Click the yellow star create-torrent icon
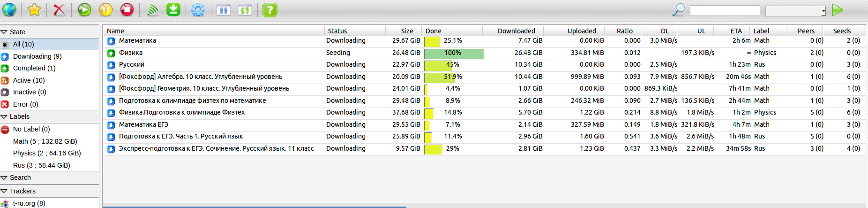Viewport: 868px width, 208px height. 34,10
